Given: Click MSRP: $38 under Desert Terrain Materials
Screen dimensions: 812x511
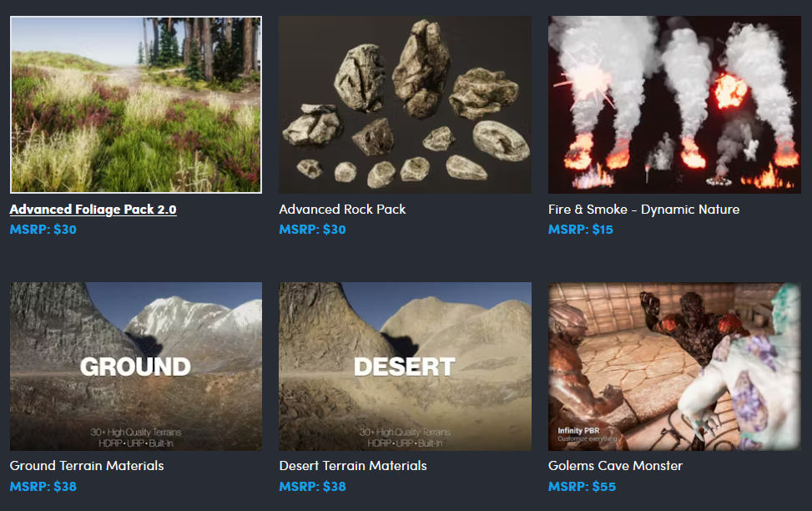Looking at the screenshot, I should click(x=312, y=487).
